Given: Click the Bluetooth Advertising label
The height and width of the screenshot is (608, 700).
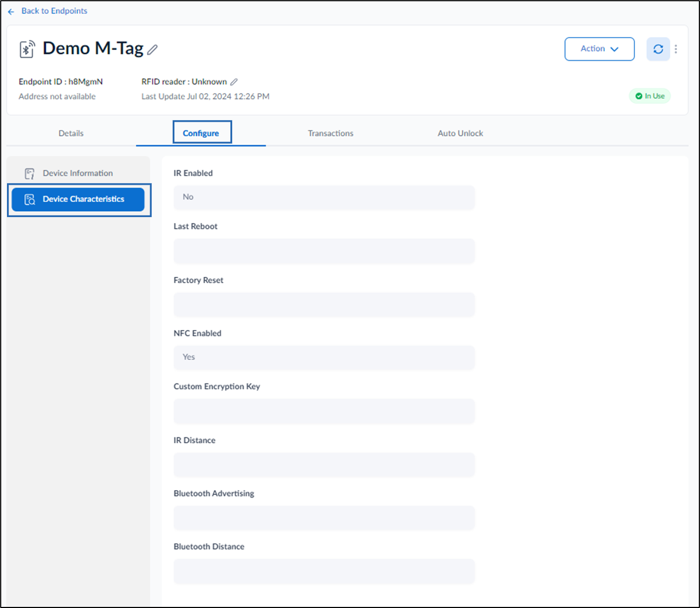Looking at the screenshot, I should tap(214, 493).
